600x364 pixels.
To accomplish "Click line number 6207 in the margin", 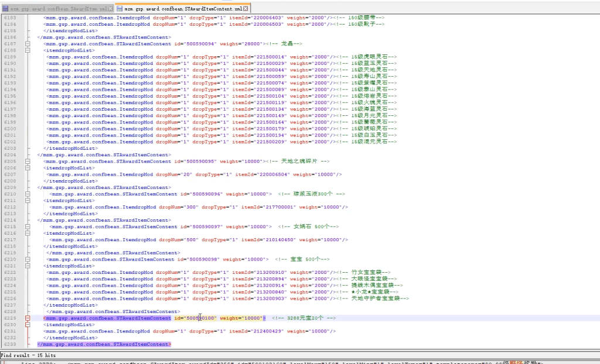I will [10, 174].
